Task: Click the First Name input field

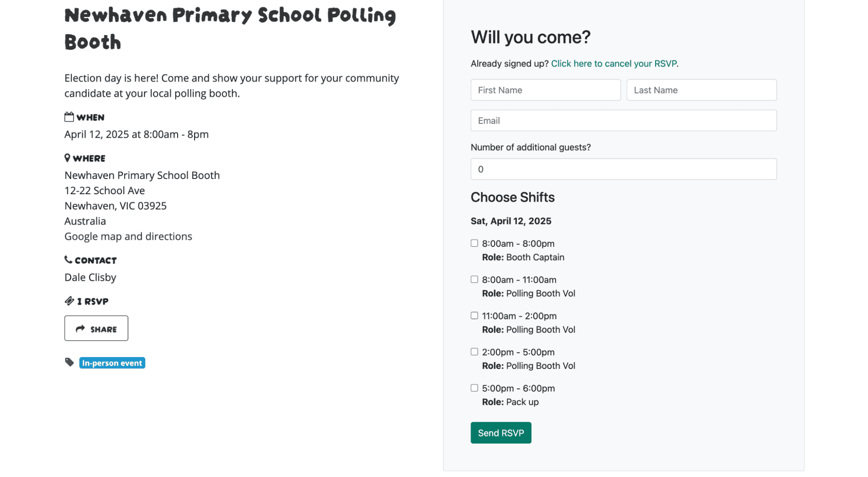Action: [545, 90]
